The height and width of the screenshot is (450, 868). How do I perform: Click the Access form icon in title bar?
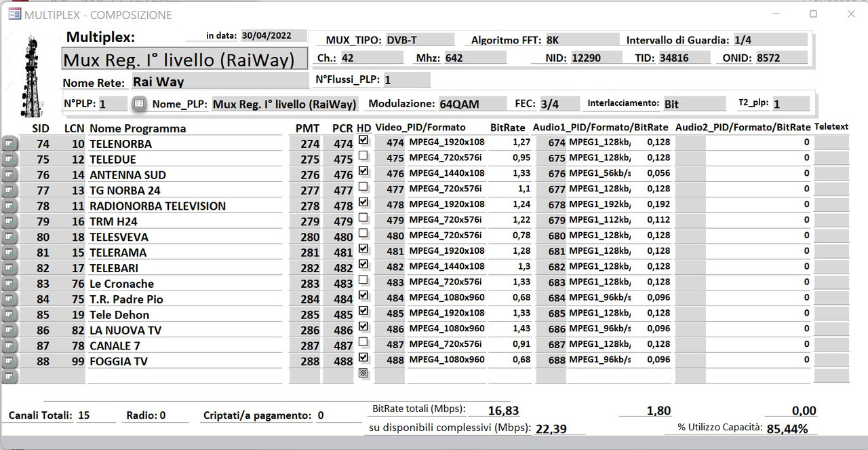[x=14, y=14]
